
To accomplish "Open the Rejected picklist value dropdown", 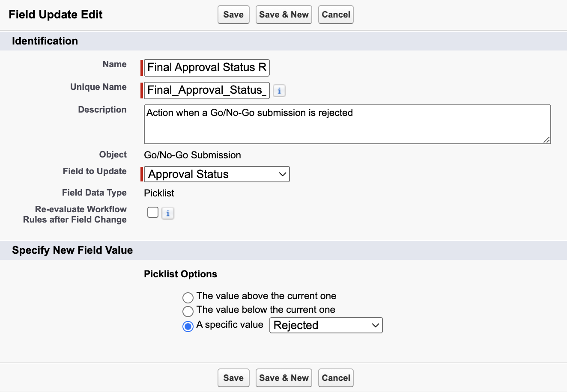I will [x=326, y=325].
